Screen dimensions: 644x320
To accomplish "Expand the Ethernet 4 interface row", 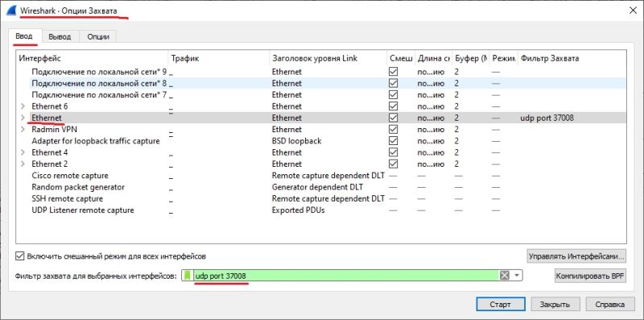I will [23, 152].
